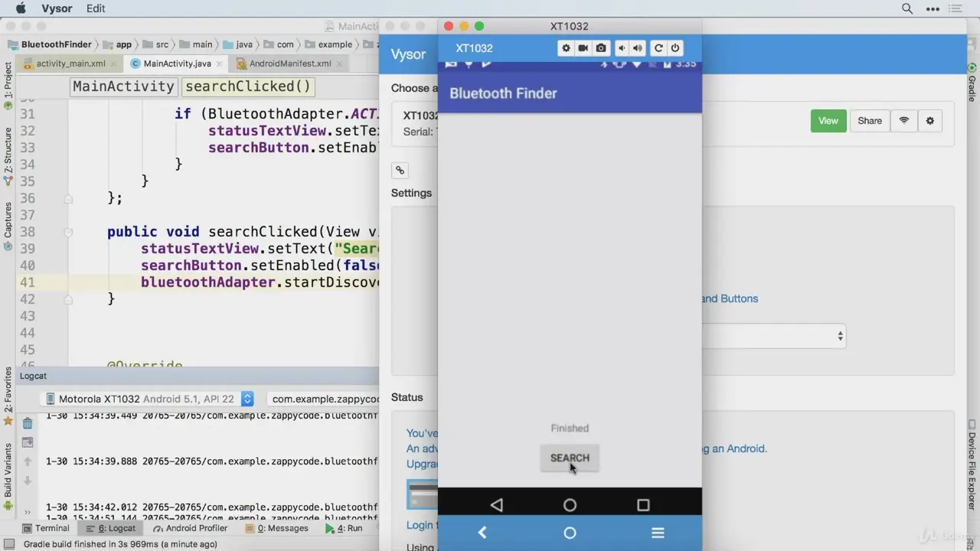Viewport: 980px width, 551px height.
Task: Click MainActivity in code breadcrumb
Action: point(123,86)
